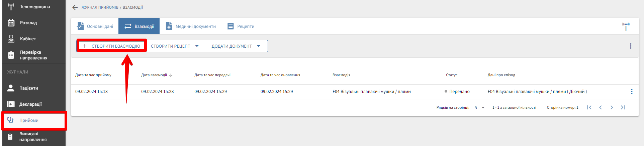Switch to the Основні дані tab
Screen dimensions: 644x146
[x=95, y=26]
